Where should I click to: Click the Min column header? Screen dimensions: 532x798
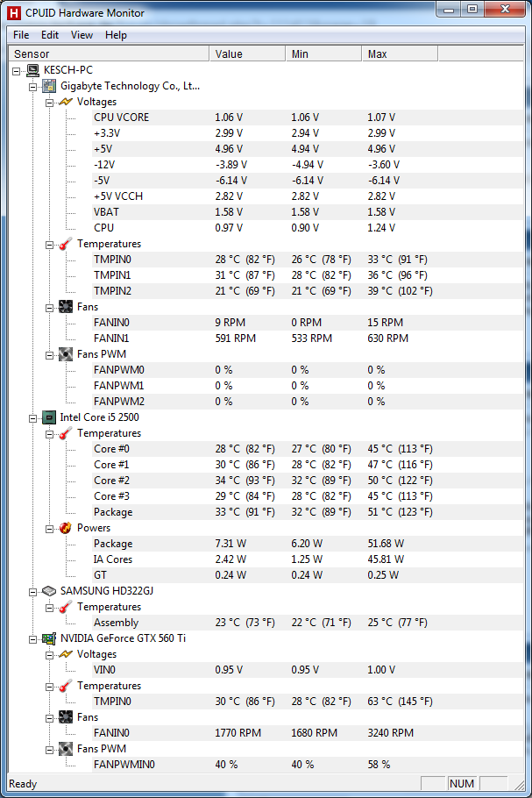click(323, 54)
